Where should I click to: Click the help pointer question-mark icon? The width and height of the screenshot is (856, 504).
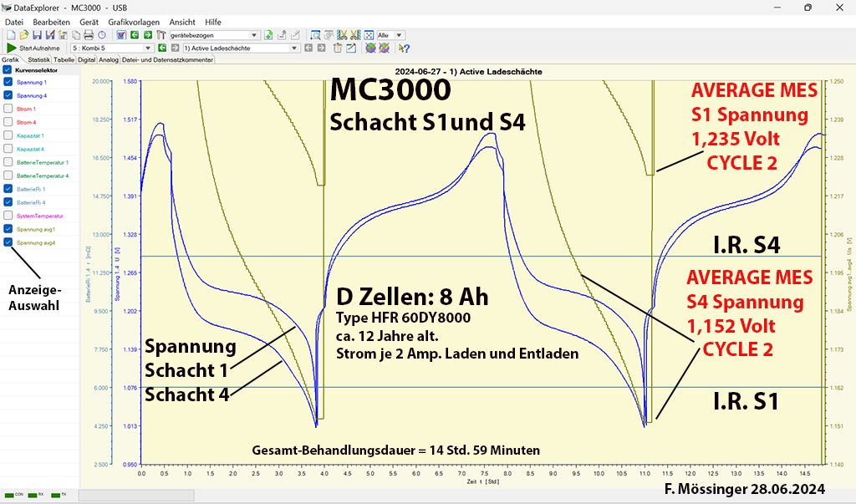[x=405, y=48]
